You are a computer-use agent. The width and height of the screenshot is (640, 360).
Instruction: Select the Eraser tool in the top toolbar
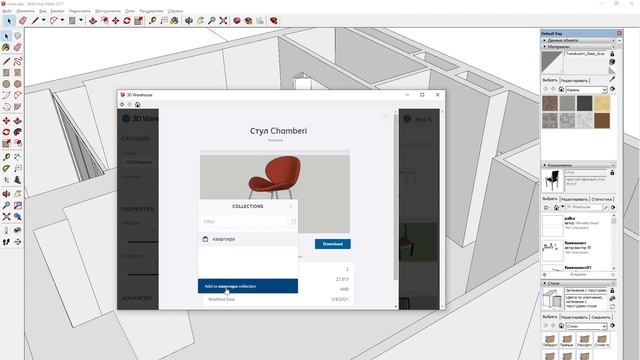pos(23,20)
